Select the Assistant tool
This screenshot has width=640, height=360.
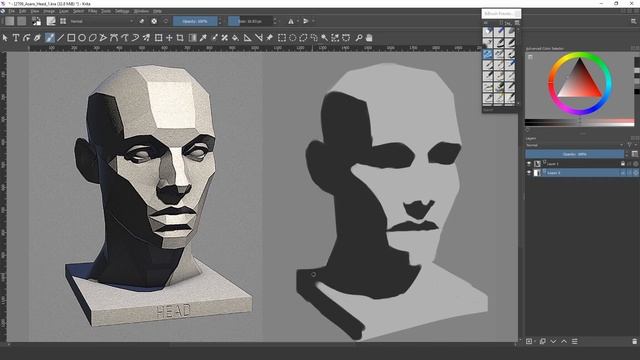pyautogui.click(x=247, y=38)
